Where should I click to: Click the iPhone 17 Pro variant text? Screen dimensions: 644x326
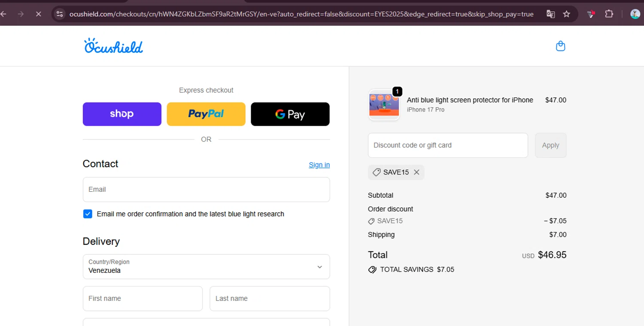(x=425, y=110)
